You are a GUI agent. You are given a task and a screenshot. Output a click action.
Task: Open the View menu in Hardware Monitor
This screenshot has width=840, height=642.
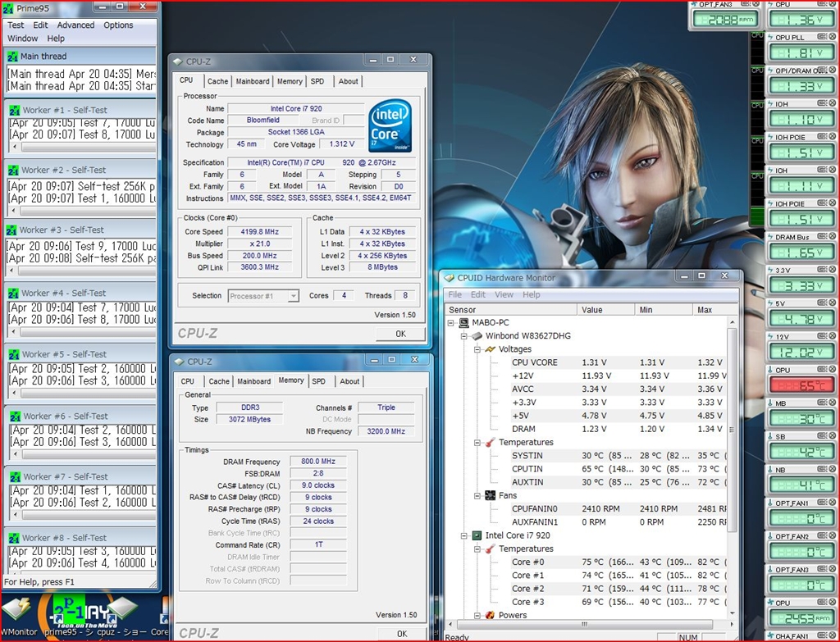pyautogui.click(x=504, y=294)
